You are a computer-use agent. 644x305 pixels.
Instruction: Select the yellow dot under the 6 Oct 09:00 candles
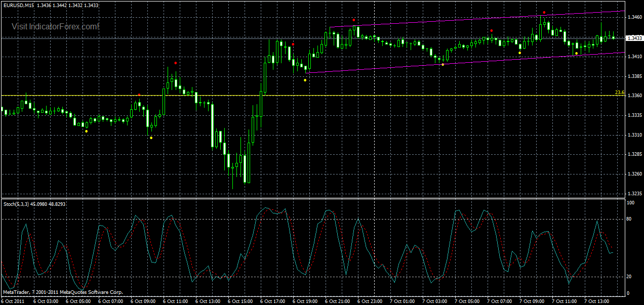[151, 138]
